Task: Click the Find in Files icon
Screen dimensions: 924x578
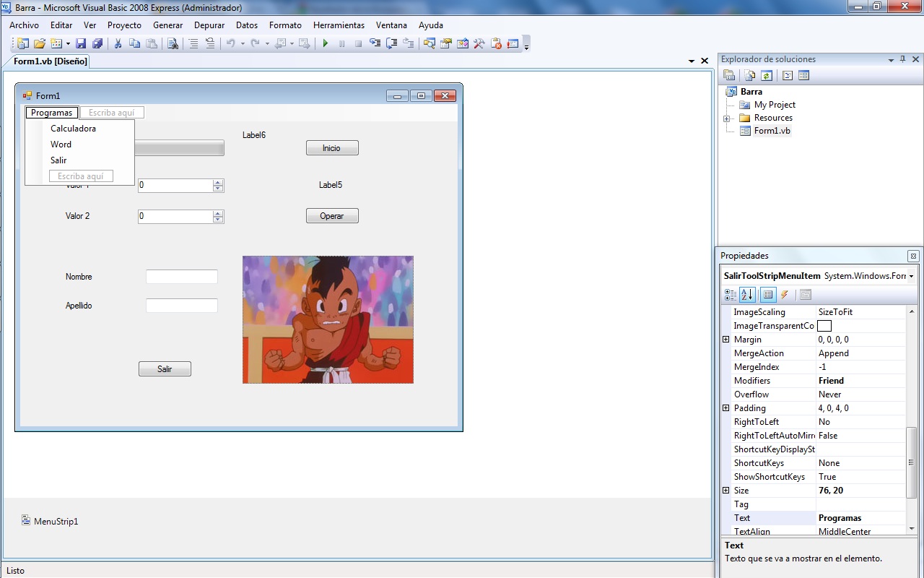Action: 173,43
